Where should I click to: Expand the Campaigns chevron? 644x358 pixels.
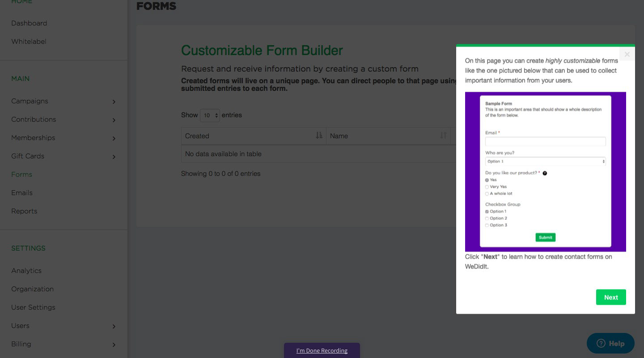coord(114,102)
